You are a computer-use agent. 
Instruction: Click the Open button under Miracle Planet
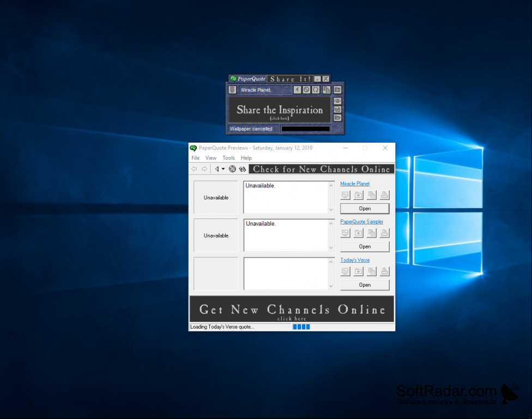[x=365, y=209]
